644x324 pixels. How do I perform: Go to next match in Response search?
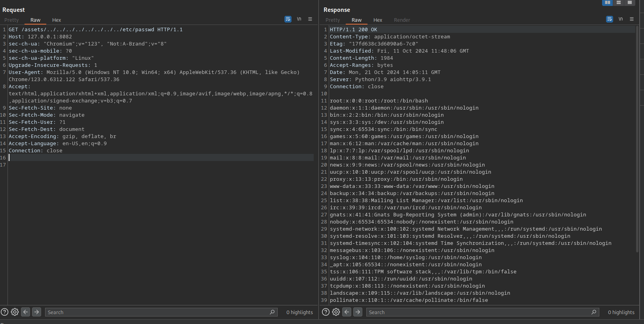coord(358,312)
